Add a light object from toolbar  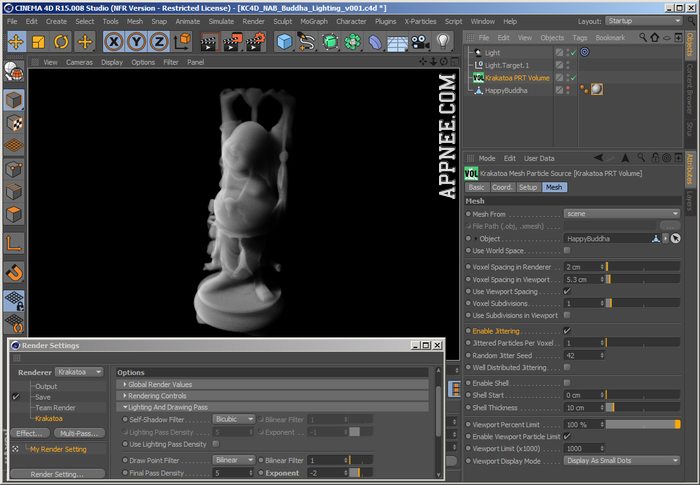pos(442,42)
